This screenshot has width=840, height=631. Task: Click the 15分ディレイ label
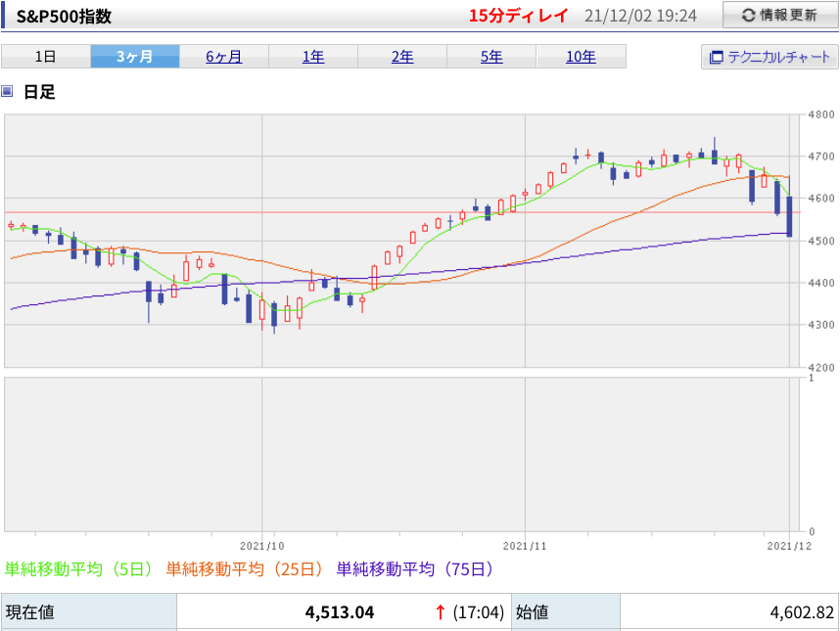[x=518, y=16]
